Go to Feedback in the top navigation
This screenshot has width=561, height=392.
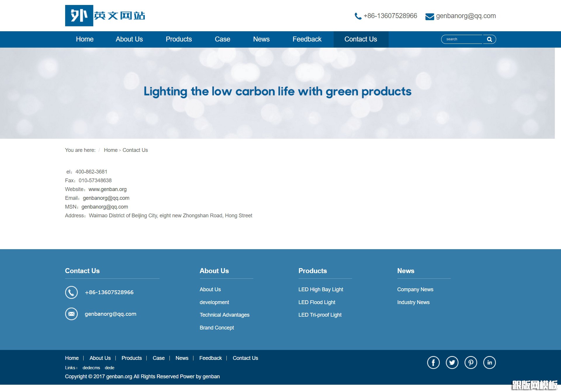(x=307, y=39)
